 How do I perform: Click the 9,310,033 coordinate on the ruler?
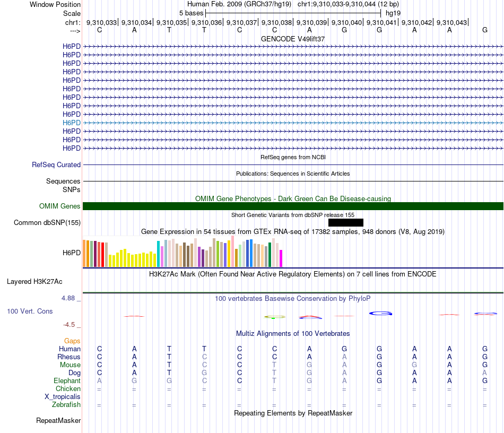(x=101, y=22)
